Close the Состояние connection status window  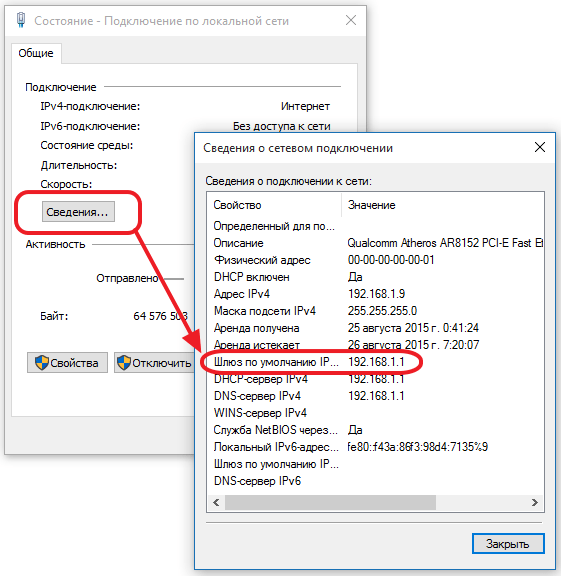tap(351, 20)
